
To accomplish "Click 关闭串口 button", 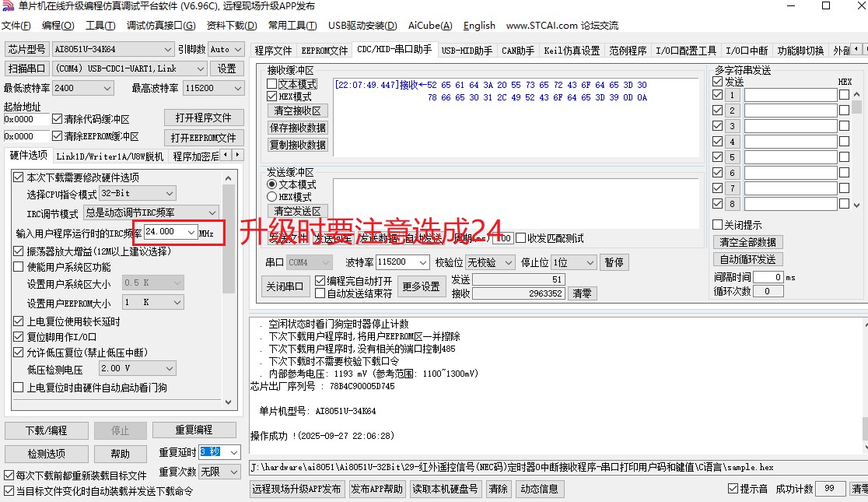I will [285, 286].
